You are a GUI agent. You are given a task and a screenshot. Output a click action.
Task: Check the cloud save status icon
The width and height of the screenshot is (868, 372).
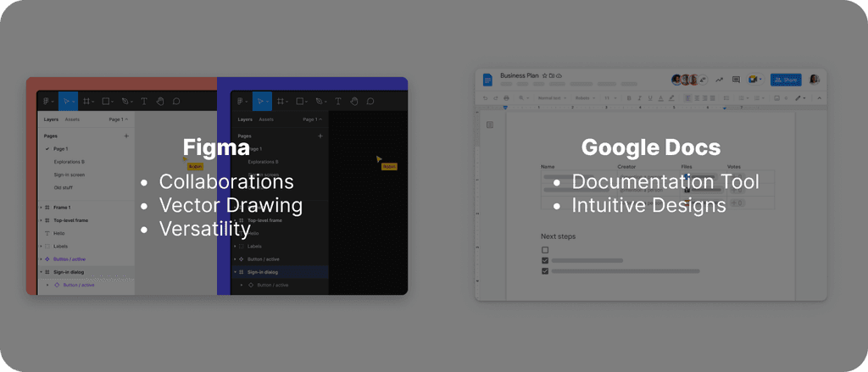point(559,75)
